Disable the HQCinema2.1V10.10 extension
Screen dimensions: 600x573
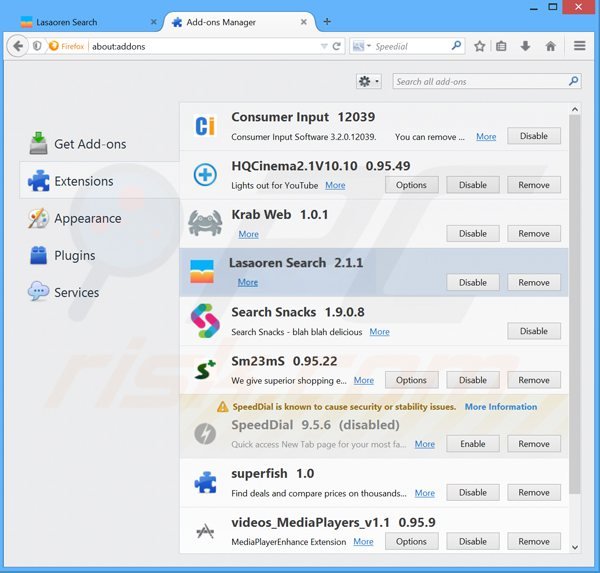click(473, 185)
